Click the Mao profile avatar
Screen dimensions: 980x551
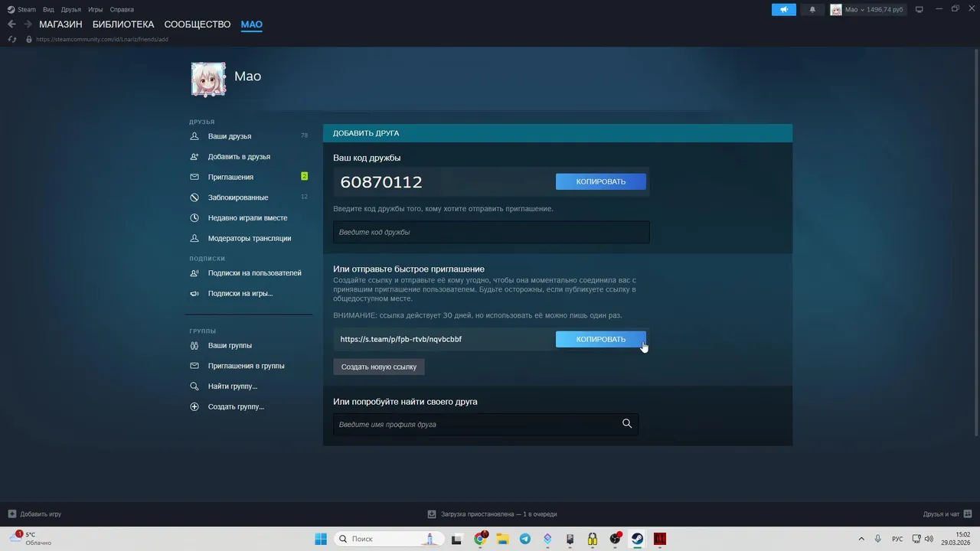pos(208,80)
